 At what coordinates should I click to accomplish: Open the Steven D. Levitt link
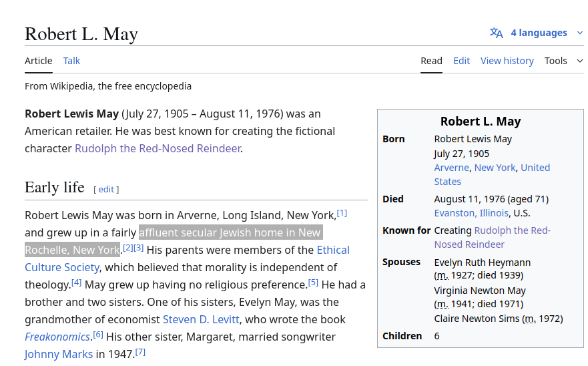(201, 319)
